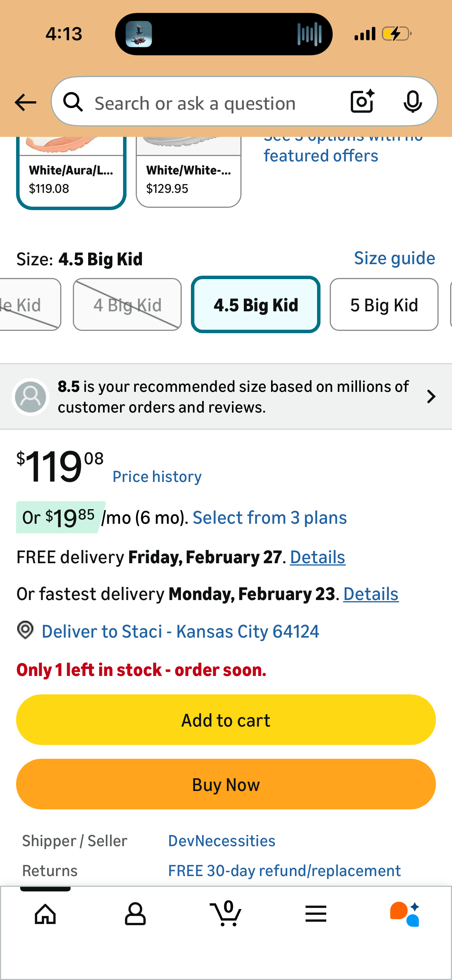
Task: Change delivery address Kansas City 64124
Action: coord(180,631)
